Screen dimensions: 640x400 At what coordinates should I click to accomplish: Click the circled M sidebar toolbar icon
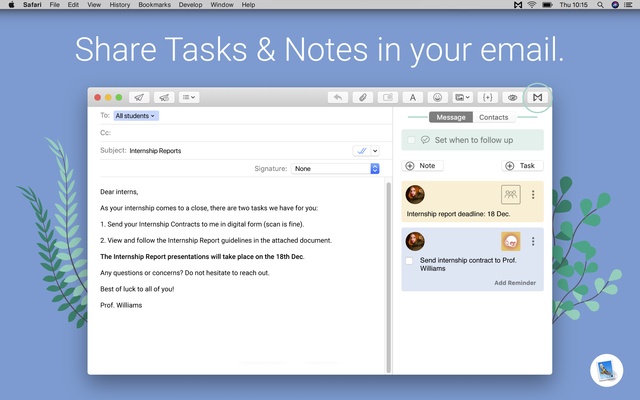tap(538, 97)
